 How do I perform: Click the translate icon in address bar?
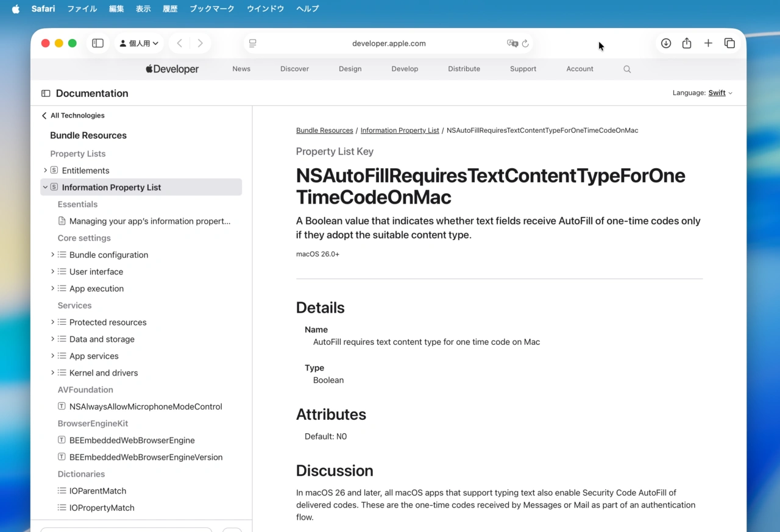pyautogui.click(x=512, y=43)
